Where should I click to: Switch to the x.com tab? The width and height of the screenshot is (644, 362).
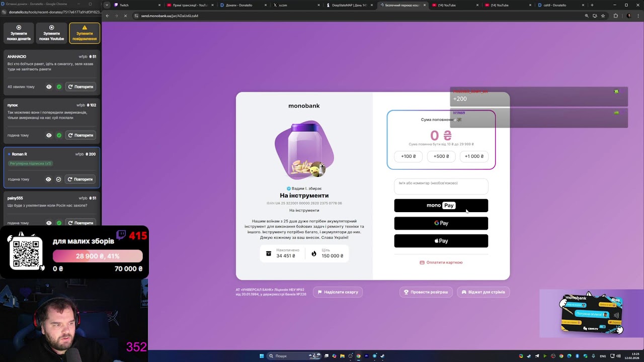click(296, 5)
